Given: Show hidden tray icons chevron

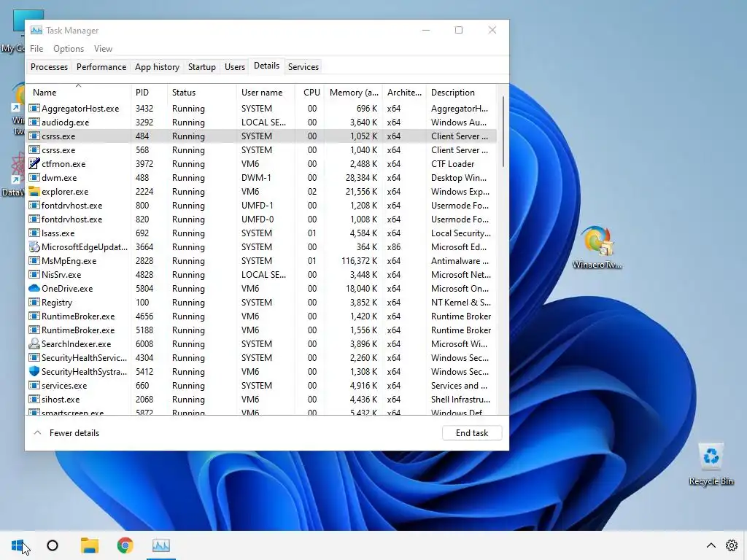Looking at the screenshot, I should [711, 545].
